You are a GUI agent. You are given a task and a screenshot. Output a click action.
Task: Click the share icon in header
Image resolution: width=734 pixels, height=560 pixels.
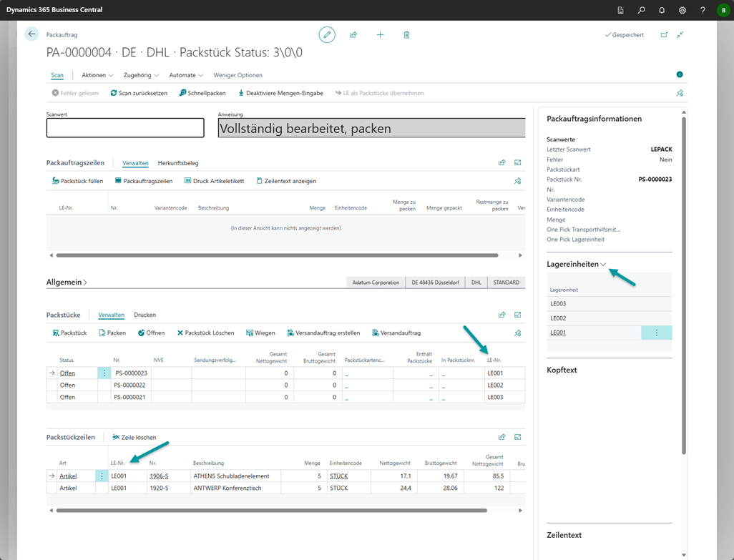353,34
